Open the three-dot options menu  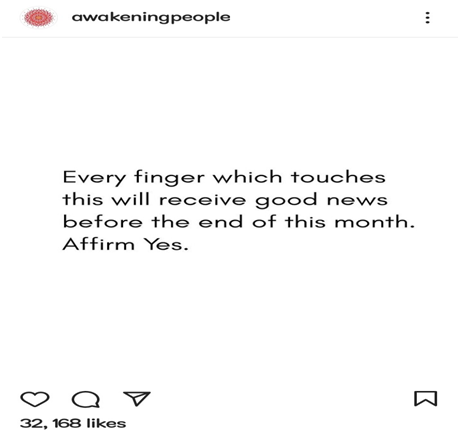pos(428,18)
